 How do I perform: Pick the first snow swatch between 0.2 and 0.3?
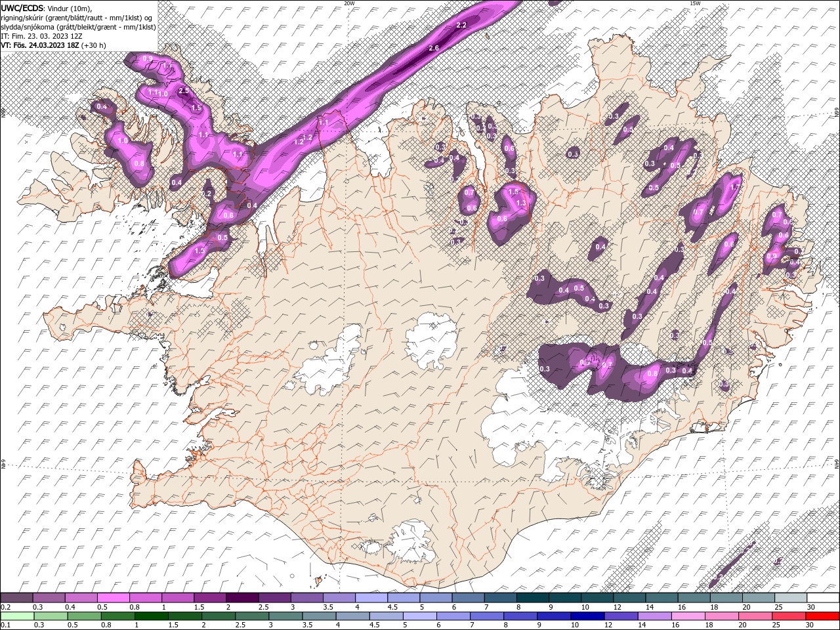[x=16, y=598]
